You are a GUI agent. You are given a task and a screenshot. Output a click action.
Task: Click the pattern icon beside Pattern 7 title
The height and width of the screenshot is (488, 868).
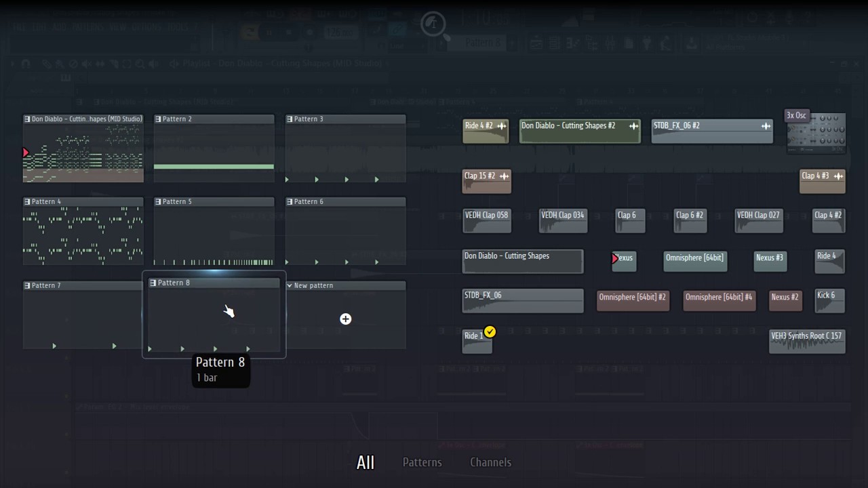click(x=27, y=286)
